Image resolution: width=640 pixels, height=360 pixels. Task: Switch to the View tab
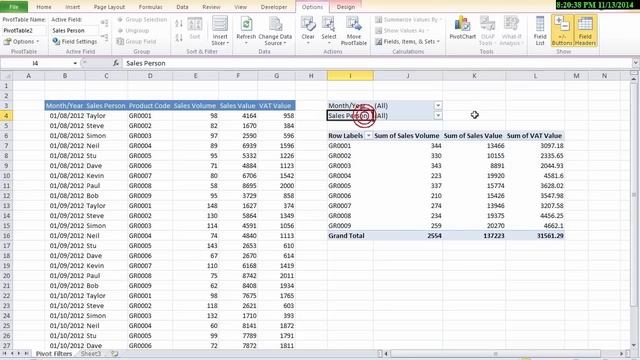[x=240, y=7]
